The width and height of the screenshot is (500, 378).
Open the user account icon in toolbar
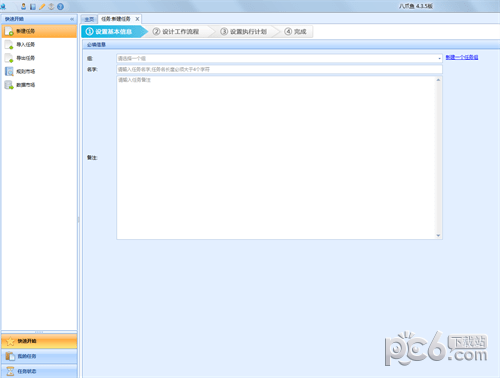[24, 6]
